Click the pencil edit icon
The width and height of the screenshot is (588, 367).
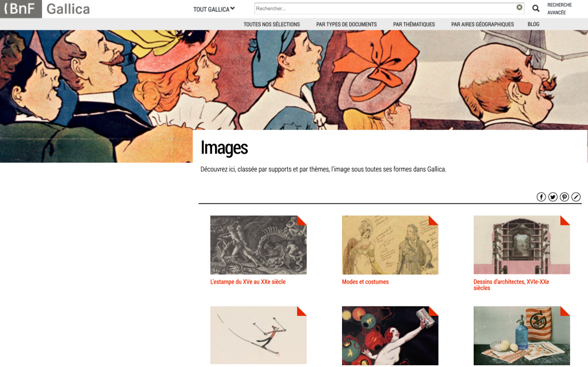click(576, 197)
